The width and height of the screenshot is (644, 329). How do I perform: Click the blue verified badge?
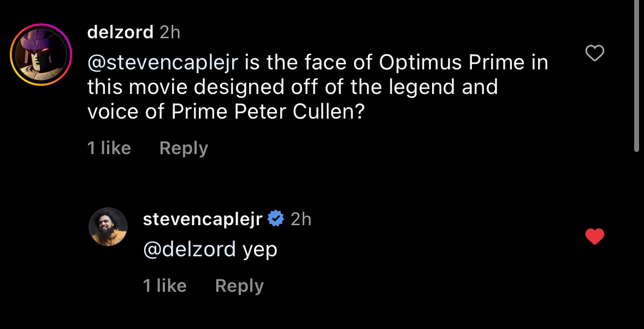tap(276, 219)
